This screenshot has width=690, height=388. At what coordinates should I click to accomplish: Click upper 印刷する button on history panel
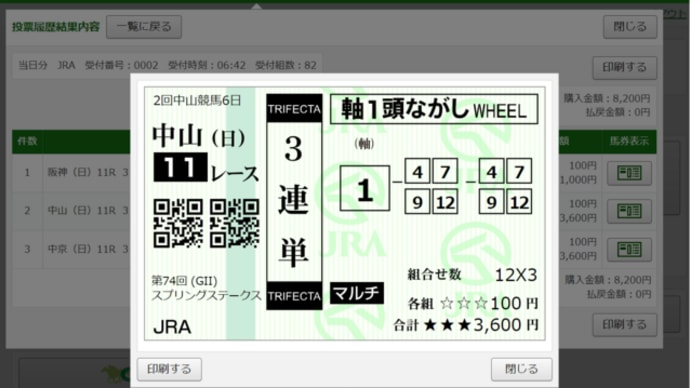pyautogui.click(x=624, y=68)
